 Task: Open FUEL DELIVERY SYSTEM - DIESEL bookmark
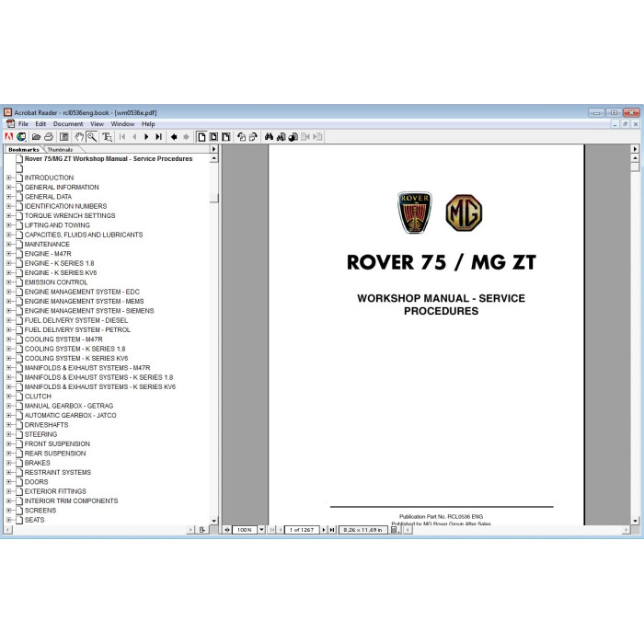coord(76,320)
